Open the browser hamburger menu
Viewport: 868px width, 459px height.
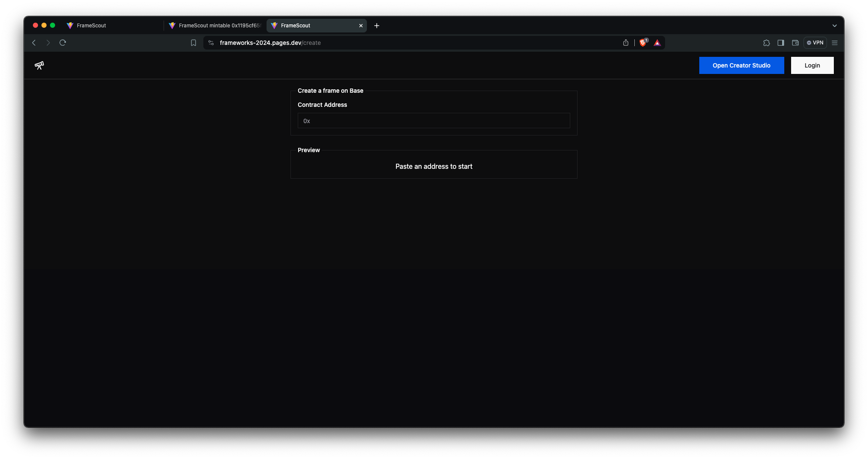click(x=835, y=43)
